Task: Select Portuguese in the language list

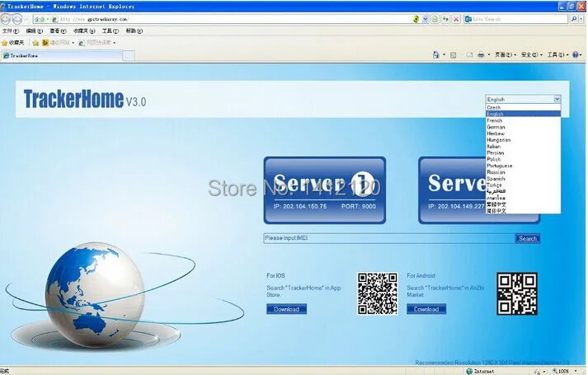Action: pyautogui.click(x=523, y=166)
